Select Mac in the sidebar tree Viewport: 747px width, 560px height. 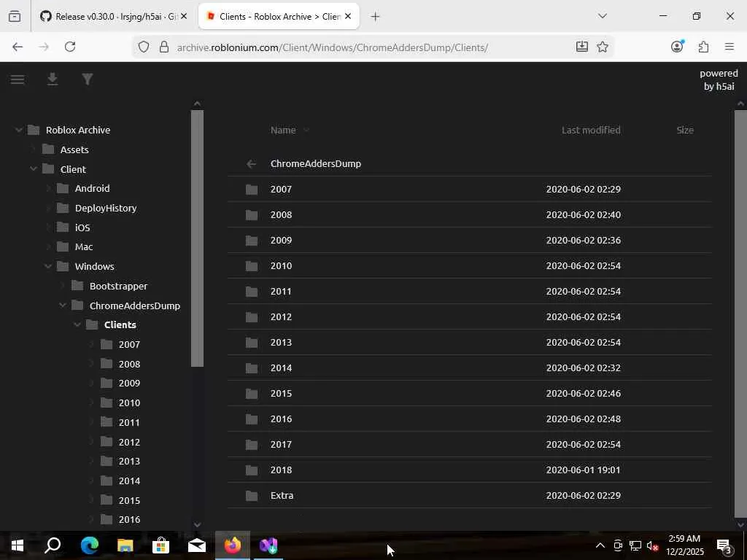pyautogui.click(x=84, y=246)
